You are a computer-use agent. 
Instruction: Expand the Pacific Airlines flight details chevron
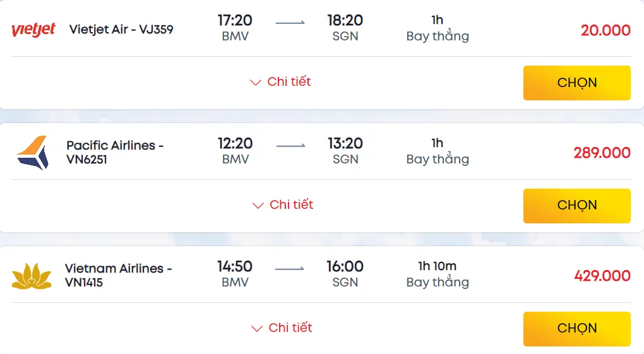click(258, 205)
